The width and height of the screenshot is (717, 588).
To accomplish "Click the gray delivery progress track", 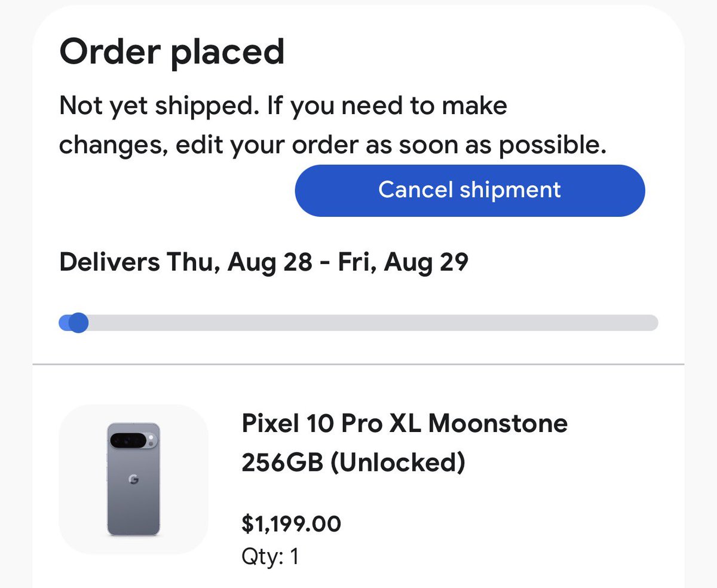I will click(x=370, y=323).
